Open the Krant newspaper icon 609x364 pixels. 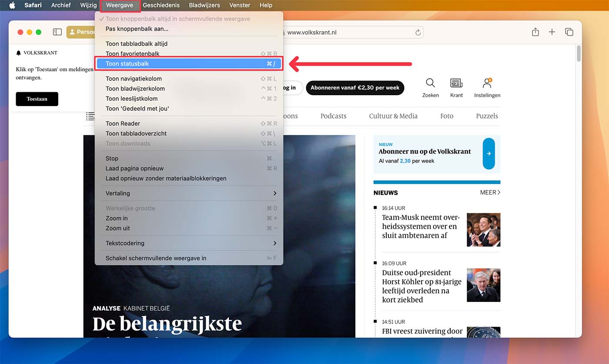click(x=456, y=83)
